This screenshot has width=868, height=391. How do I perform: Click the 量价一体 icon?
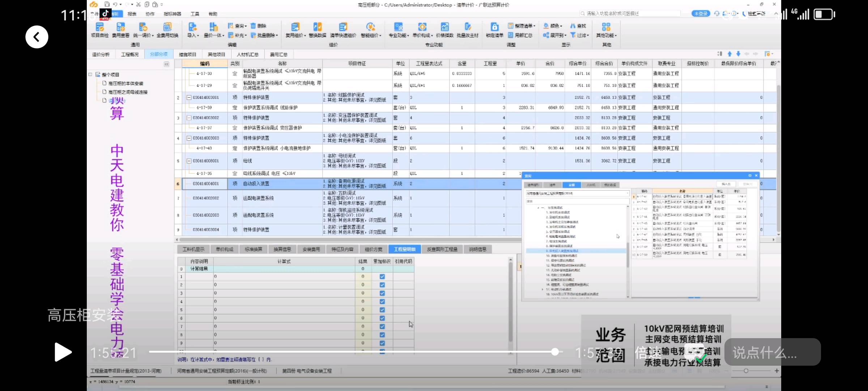(214, 27)
